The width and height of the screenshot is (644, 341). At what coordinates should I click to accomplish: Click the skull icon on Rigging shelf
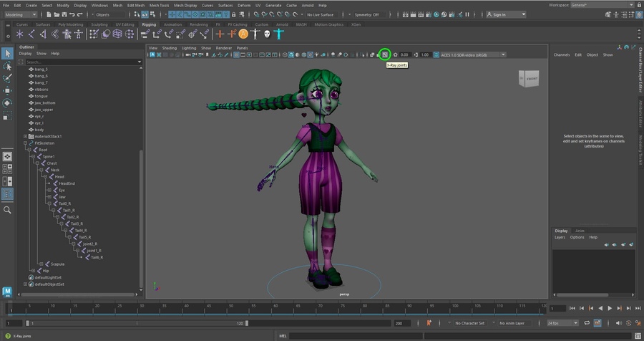pos(267,34)
